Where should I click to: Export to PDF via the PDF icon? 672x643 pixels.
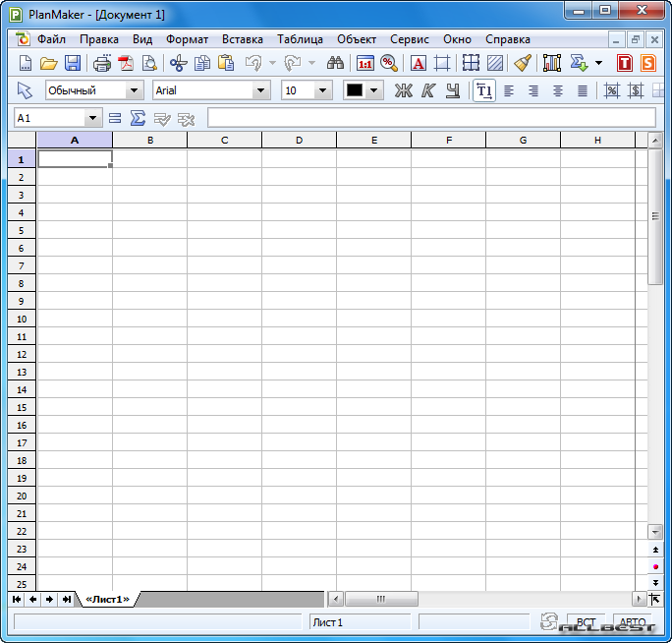(126, 64)
